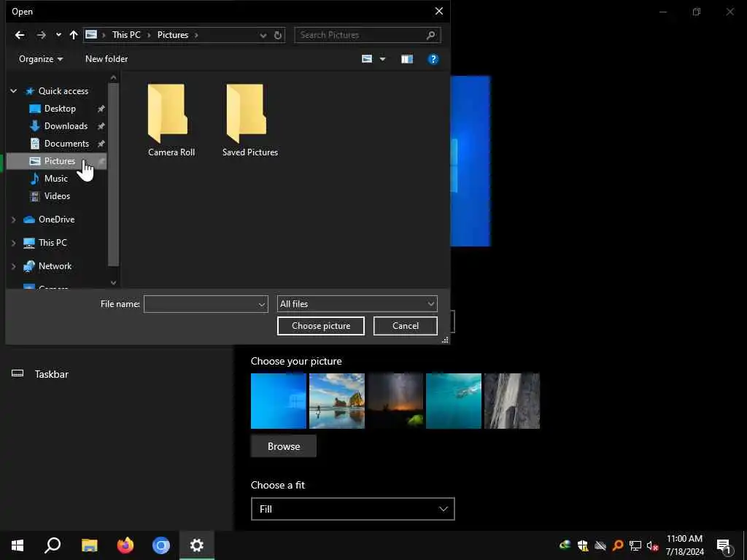This screenshot has height=560, width=747.
Task: Select This PC in navigation pane
Action: tap(53, 243)
